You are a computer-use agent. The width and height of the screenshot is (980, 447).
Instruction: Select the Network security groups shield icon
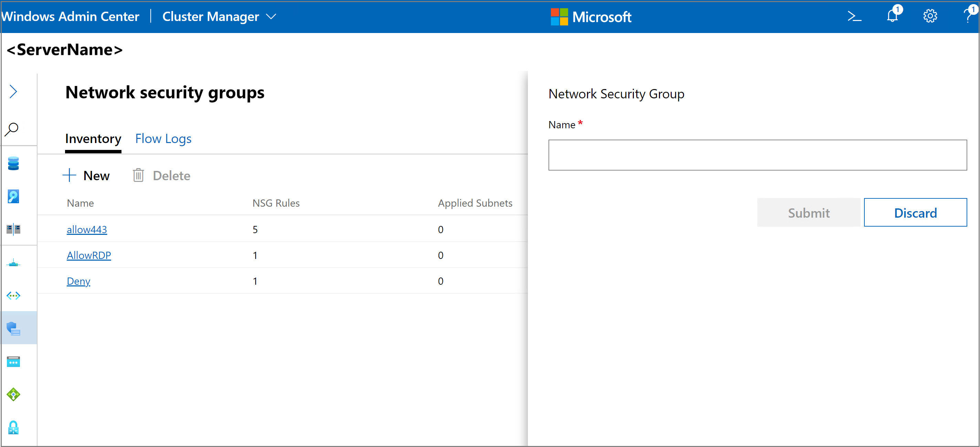click(x=13, y=328)
